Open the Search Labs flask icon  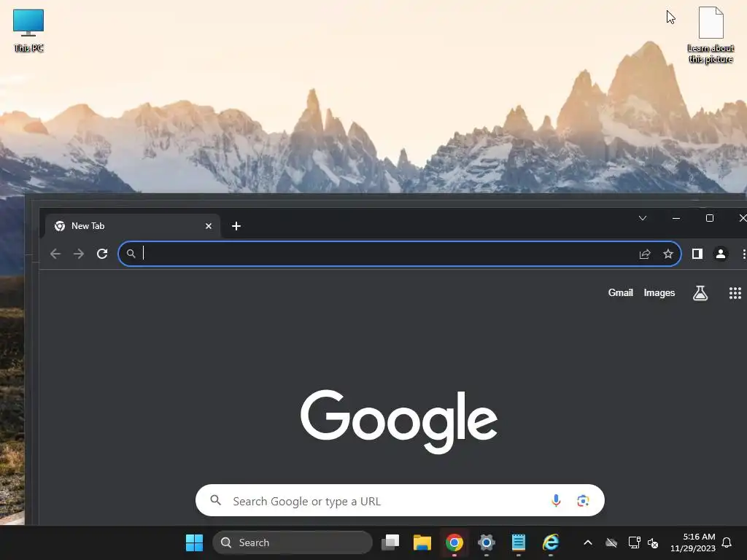click(x=700, y=293)
